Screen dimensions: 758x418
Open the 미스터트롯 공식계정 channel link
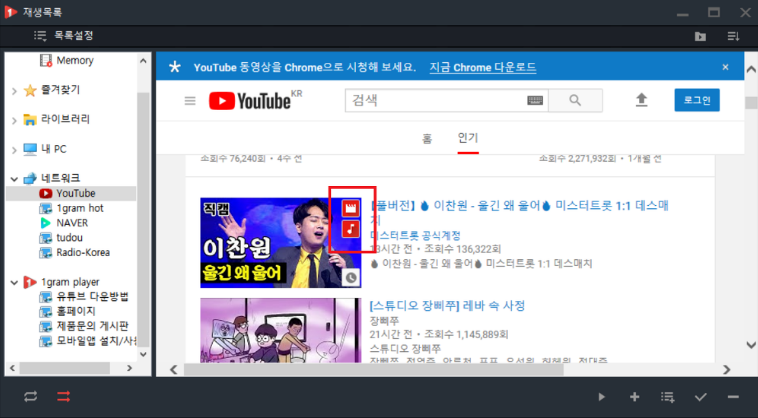click(416, 236)
